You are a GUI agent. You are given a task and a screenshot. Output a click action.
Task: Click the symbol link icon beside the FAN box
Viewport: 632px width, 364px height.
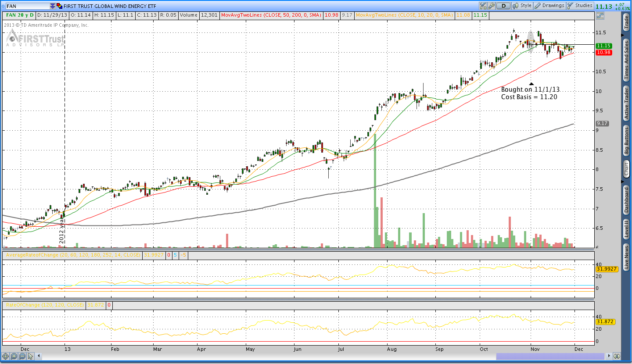[x=60, y=6]
